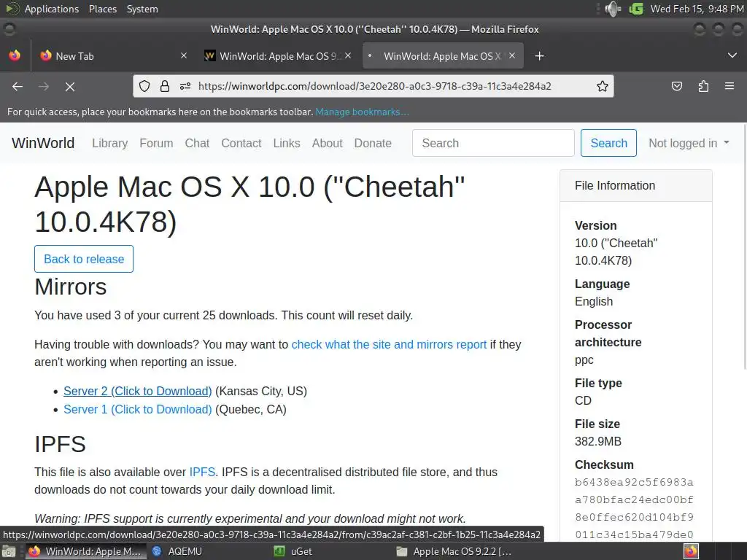
Task: Close the Apple Mac OS 9 tab
Action: coord(348,55)
